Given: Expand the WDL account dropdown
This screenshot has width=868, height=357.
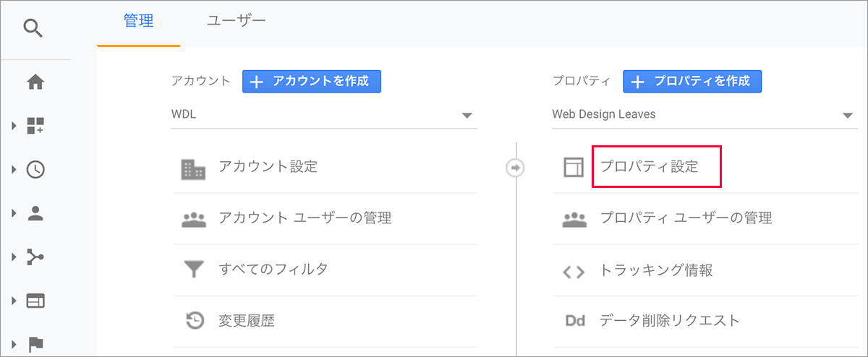Looking at the screenshot, I should (467, 115).
